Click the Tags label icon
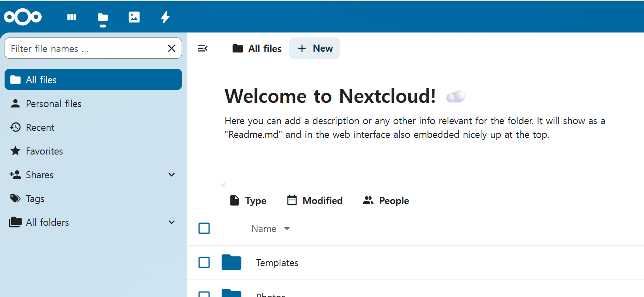 [15, 198]
